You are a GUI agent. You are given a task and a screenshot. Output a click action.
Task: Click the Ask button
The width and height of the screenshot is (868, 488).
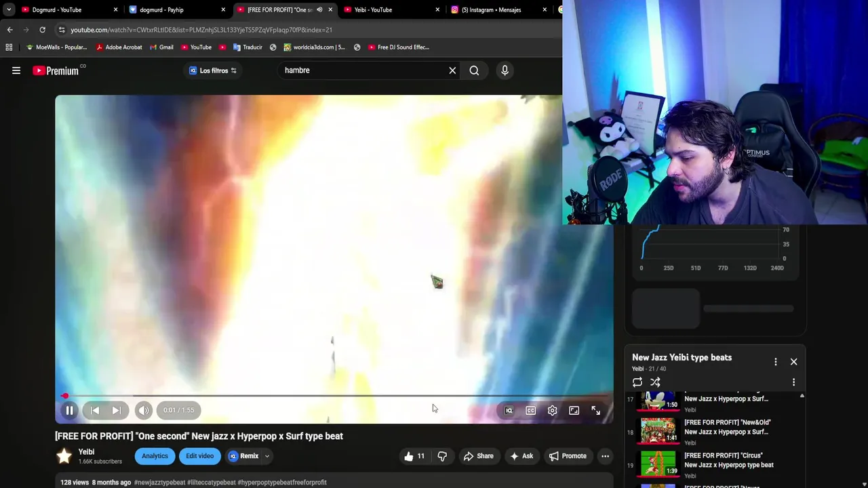[521, 456]
